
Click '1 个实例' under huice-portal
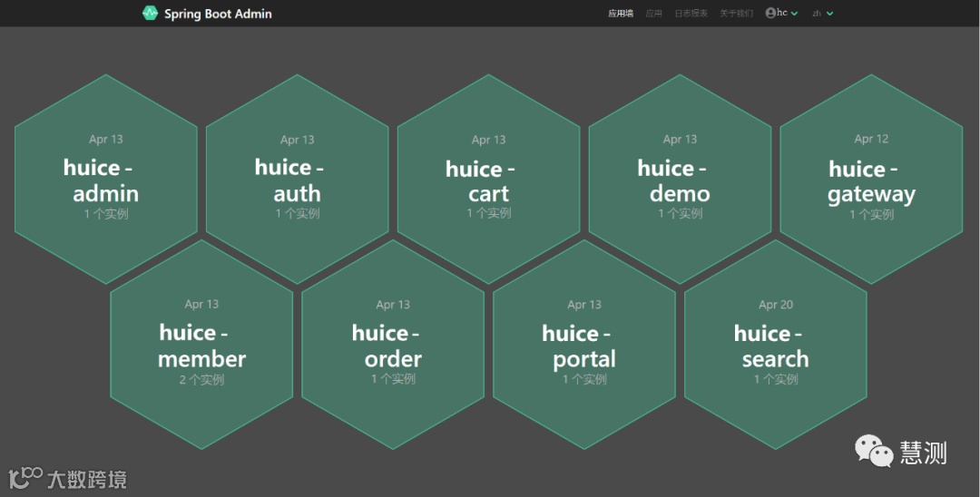[x=584, y=379]
